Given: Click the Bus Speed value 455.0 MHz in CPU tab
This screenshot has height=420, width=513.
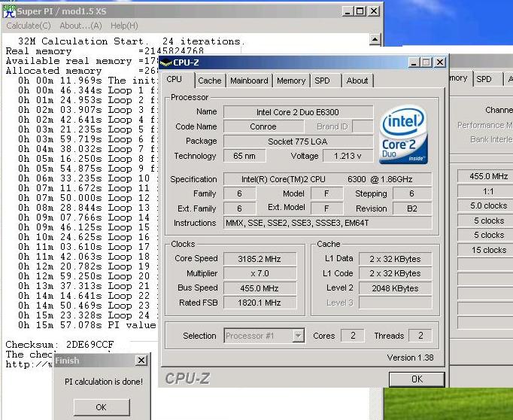Looking at the screenshot, I should click(260, 288).
